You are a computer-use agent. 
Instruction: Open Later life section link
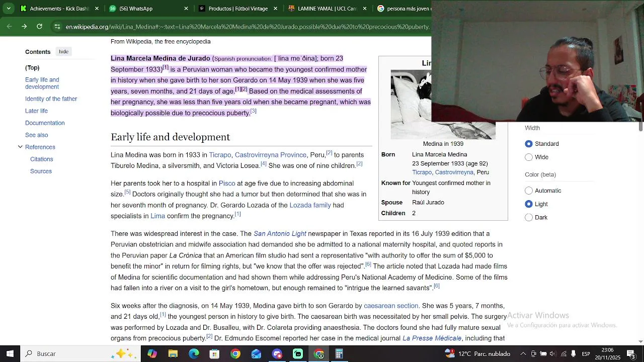(36, 111)
